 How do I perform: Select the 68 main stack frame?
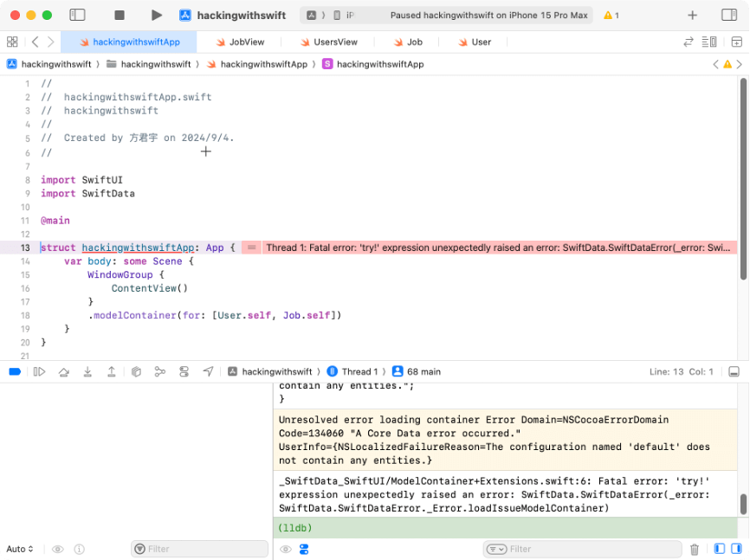[x=417, y=371]
